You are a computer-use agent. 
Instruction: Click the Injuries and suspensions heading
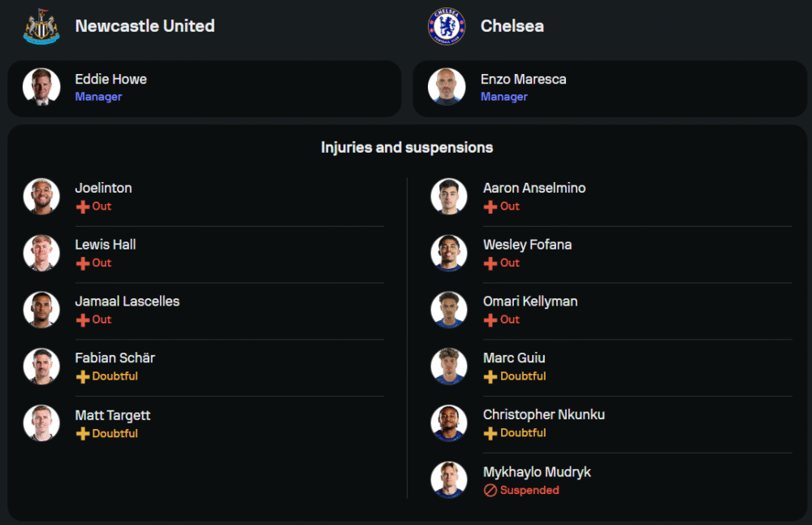407,148
